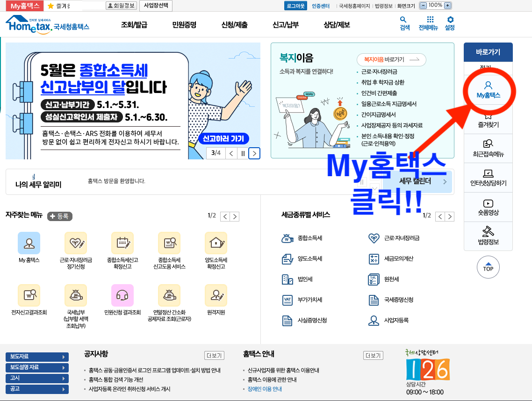532x401 pixels.
Task: Decrease screen zoom with minus button
Action: point(423,6)
